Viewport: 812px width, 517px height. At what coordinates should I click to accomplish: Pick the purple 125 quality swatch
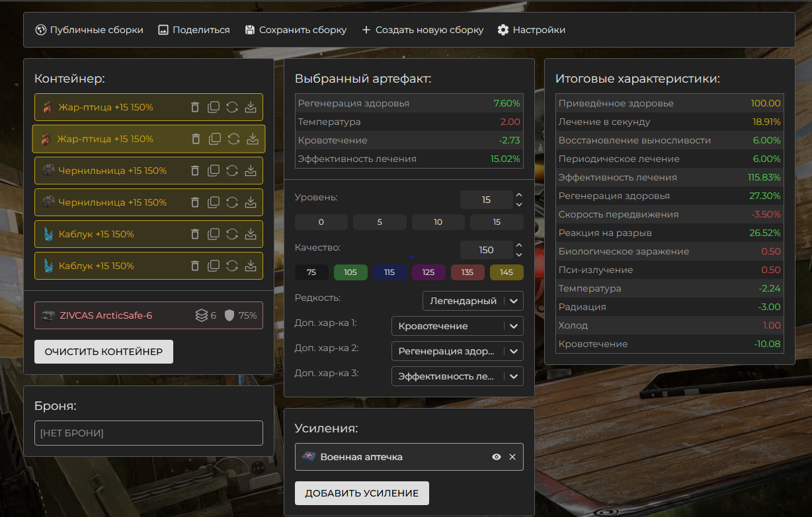(428, 272)
